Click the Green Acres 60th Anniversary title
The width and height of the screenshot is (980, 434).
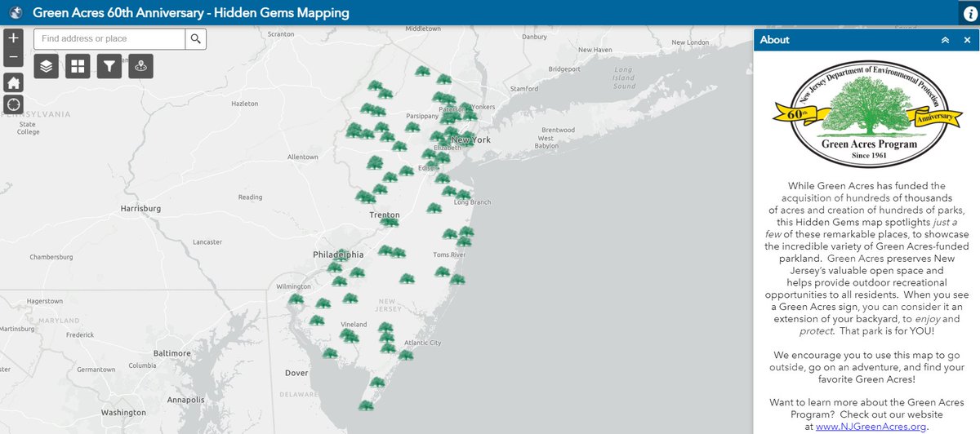(191, 13)
